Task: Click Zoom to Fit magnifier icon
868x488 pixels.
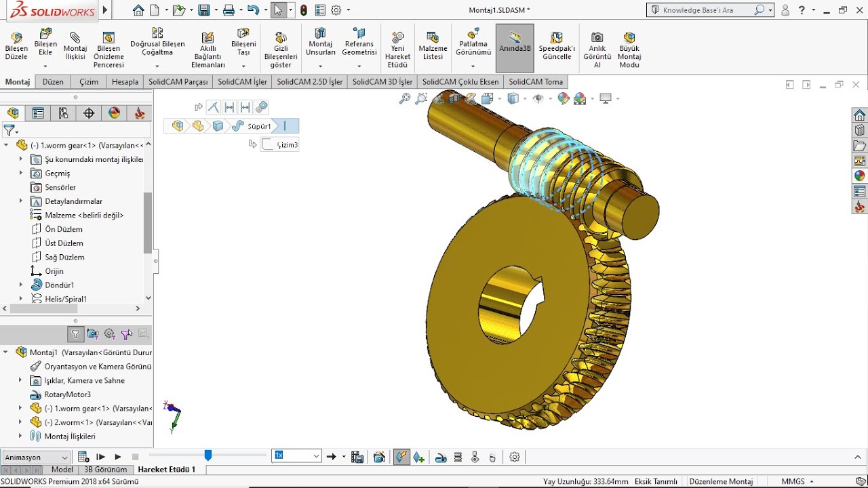Action: point(405,98)
